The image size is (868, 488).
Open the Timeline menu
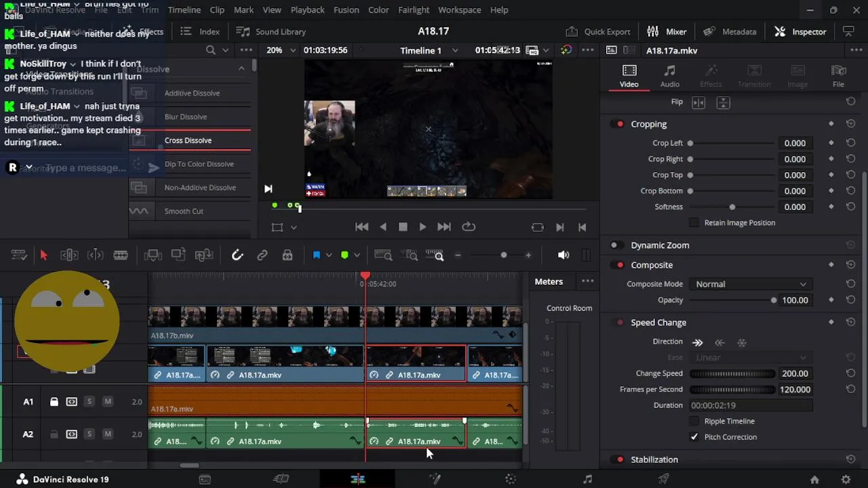pyautogui.click(x=184, y=10)
